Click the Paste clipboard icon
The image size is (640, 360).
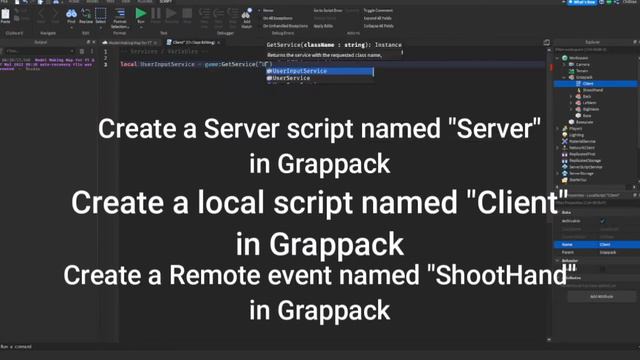pyautogui.click(x=5, y=15)
